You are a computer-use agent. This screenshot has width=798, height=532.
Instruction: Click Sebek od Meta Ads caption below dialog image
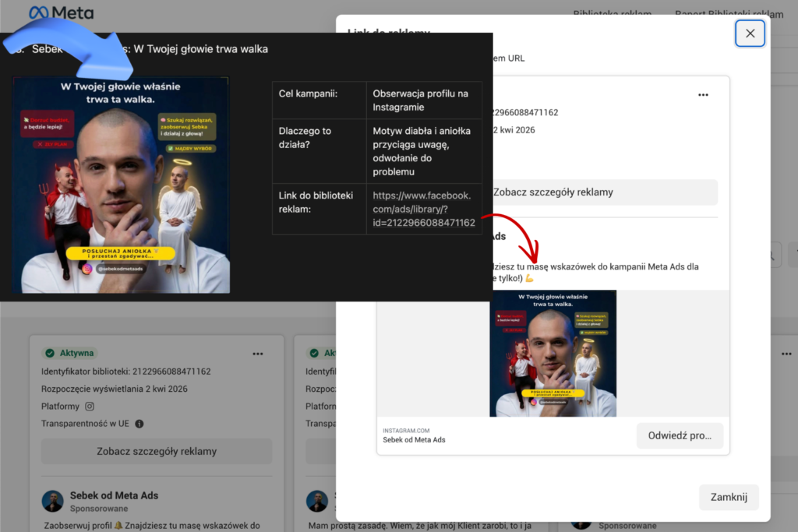click(414, 440)
